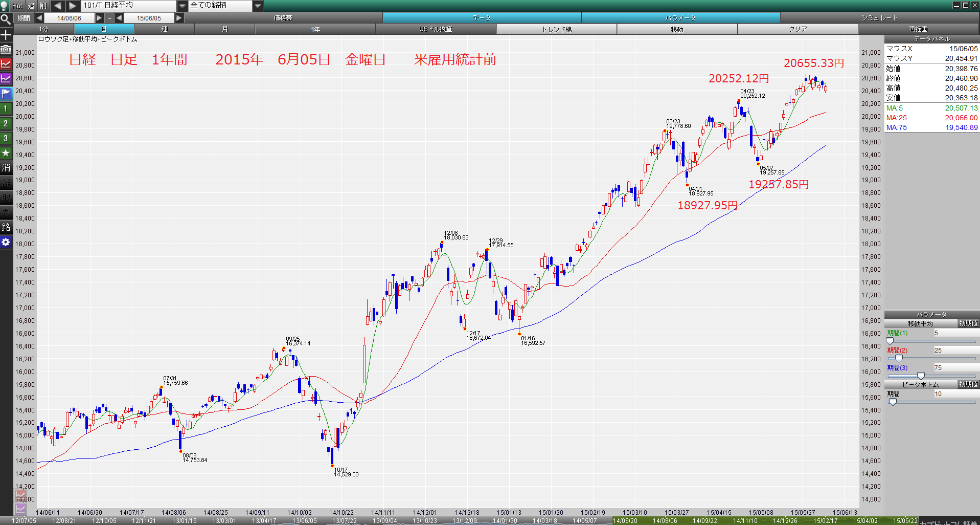Step the end date 15/06/05 forward
The image size is (980, 525).
click(179, 18)
